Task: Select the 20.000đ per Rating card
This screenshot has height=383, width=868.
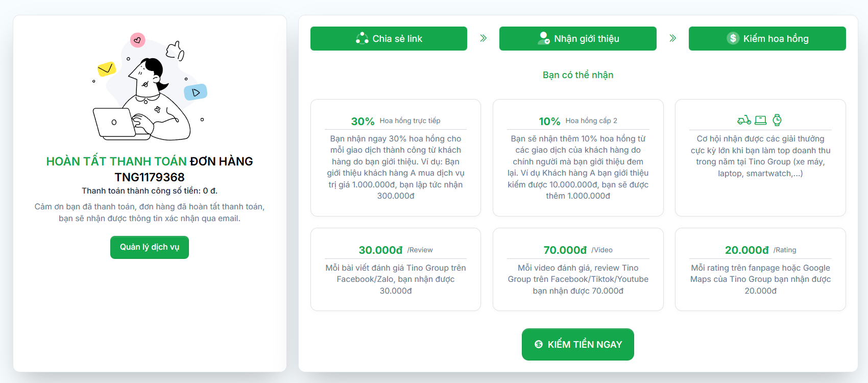Action: click(x=760, y=269)
